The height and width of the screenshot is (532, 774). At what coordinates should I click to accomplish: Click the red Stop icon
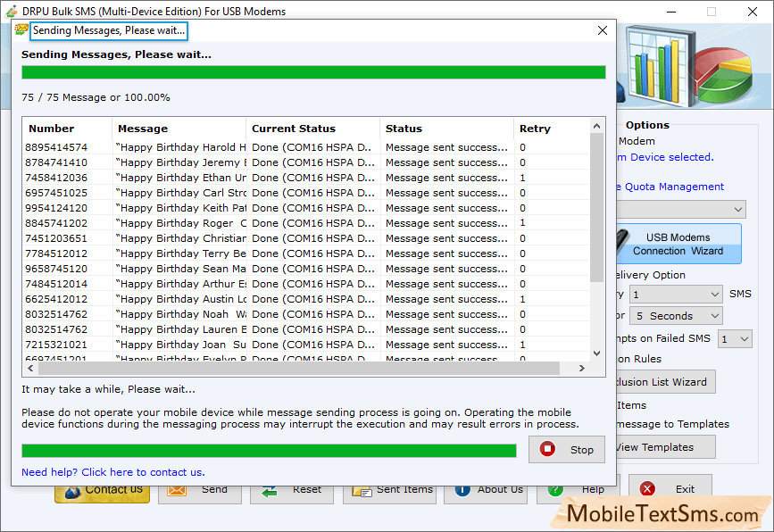coord(547,449)
